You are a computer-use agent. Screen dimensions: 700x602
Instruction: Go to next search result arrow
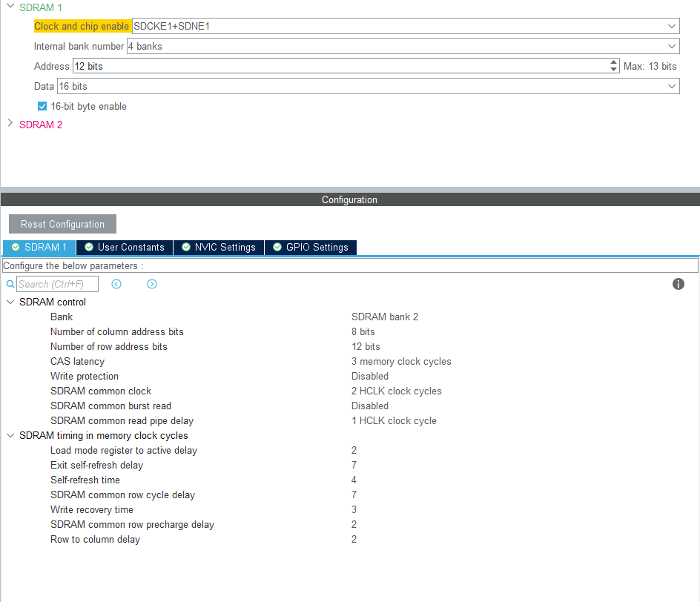[152, 284]
